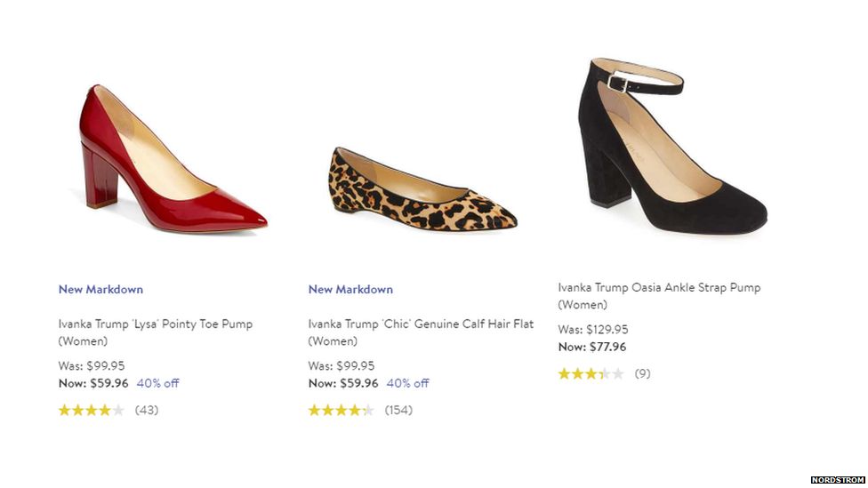View the 154 reviews count
Viewport: 868px width, 488px height.
(x=398, y=410)
